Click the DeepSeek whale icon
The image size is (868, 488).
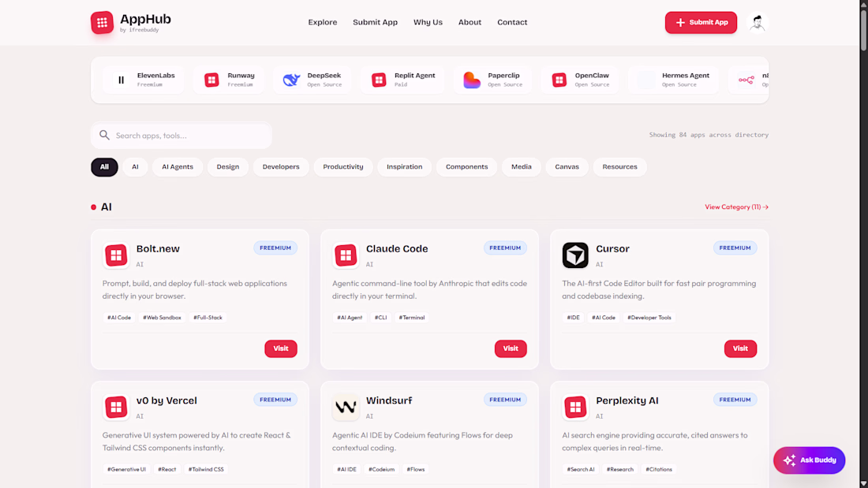[x=291, y=80]
